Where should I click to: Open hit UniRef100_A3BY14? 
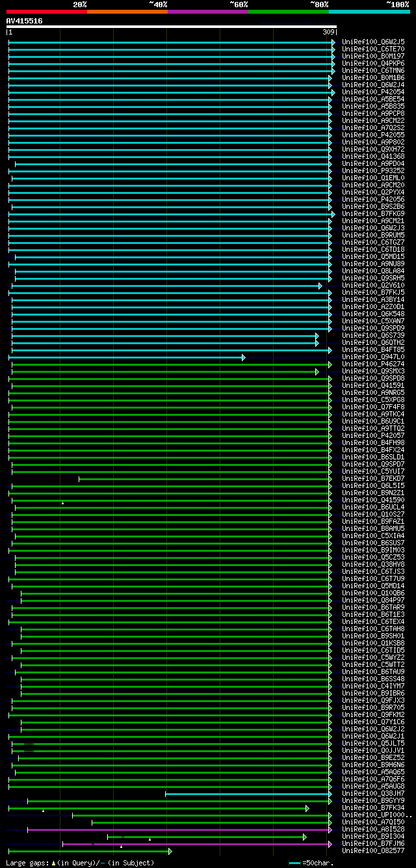pos(373,299)
